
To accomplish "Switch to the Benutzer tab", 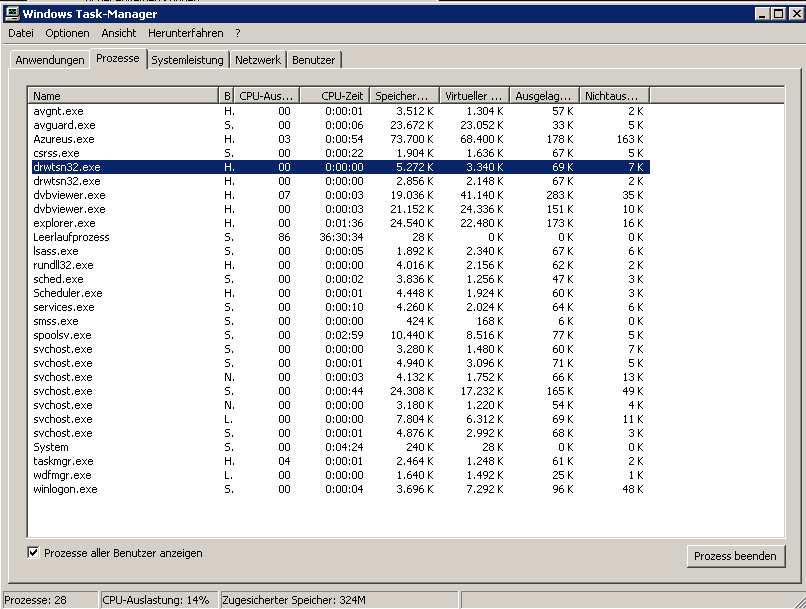I will click(313, 60).
